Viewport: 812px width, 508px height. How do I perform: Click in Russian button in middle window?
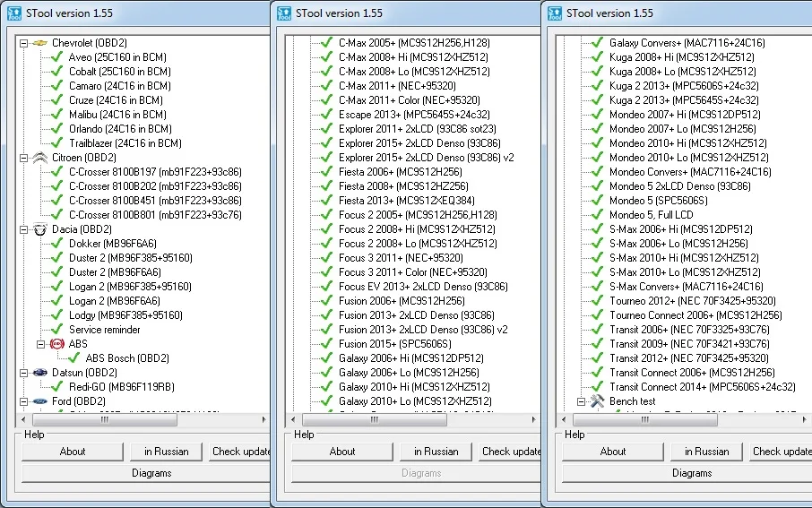point(436,452)
